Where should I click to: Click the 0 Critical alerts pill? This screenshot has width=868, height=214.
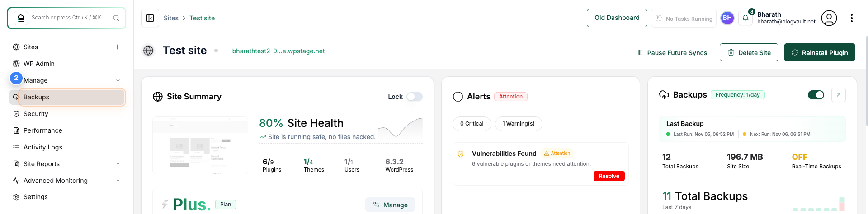point(472,124)
